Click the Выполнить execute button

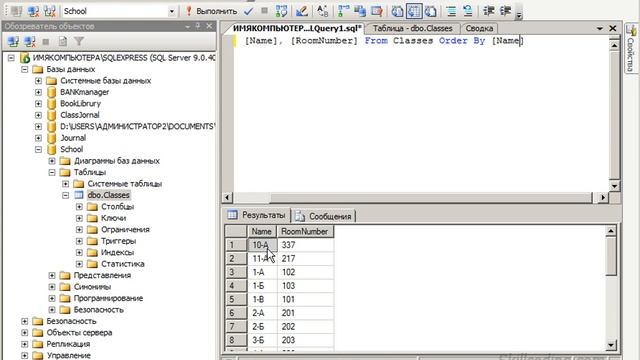click(x=211, y=11)
